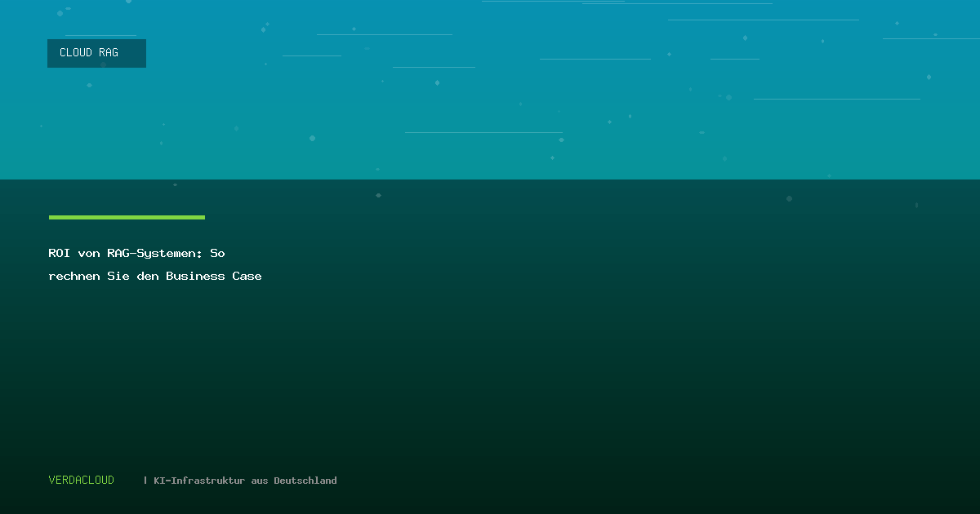Screen dimensions: 980x514
Task: Click the vertical separator before the tagline
Action: [145, 481]
